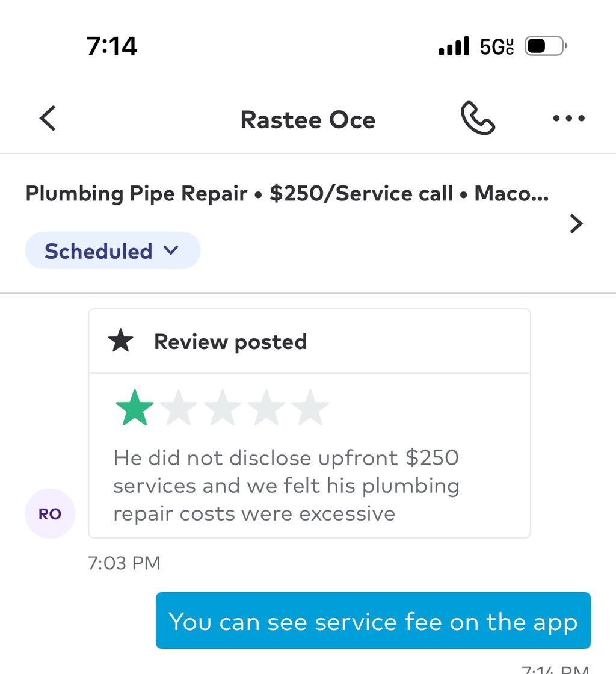The image size is (616, 674).
Task: Tap the battery indicator in status bar
Action: [x=546, y=46]
